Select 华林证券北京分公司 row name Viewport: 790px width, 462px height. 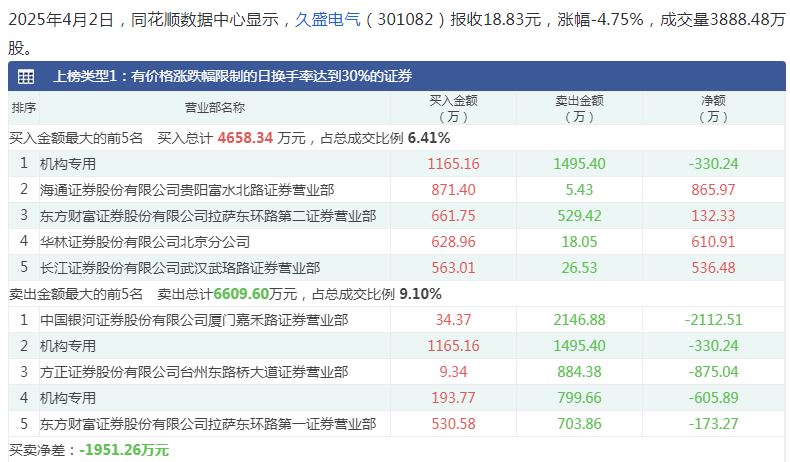145,242
